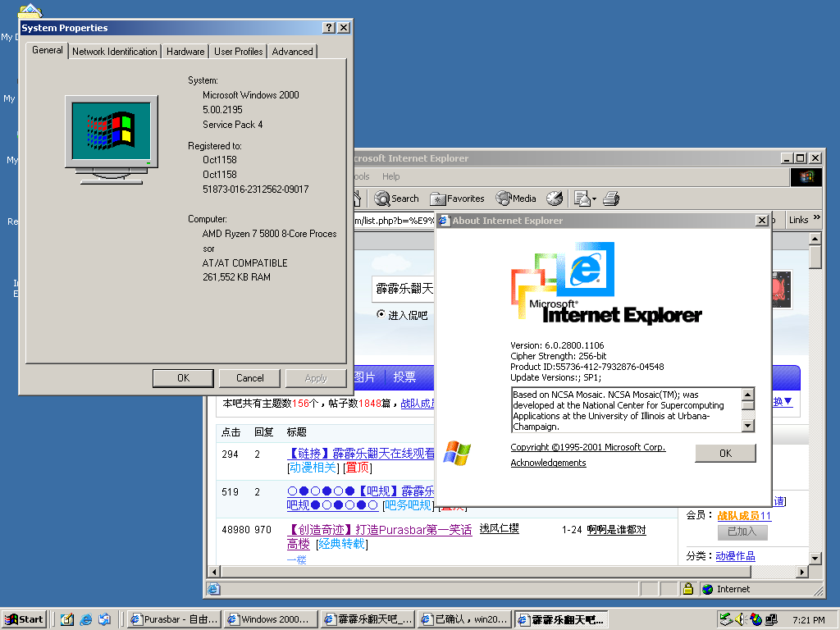Switch to the General tab
The image size is (840, 630).
(47, 50)
